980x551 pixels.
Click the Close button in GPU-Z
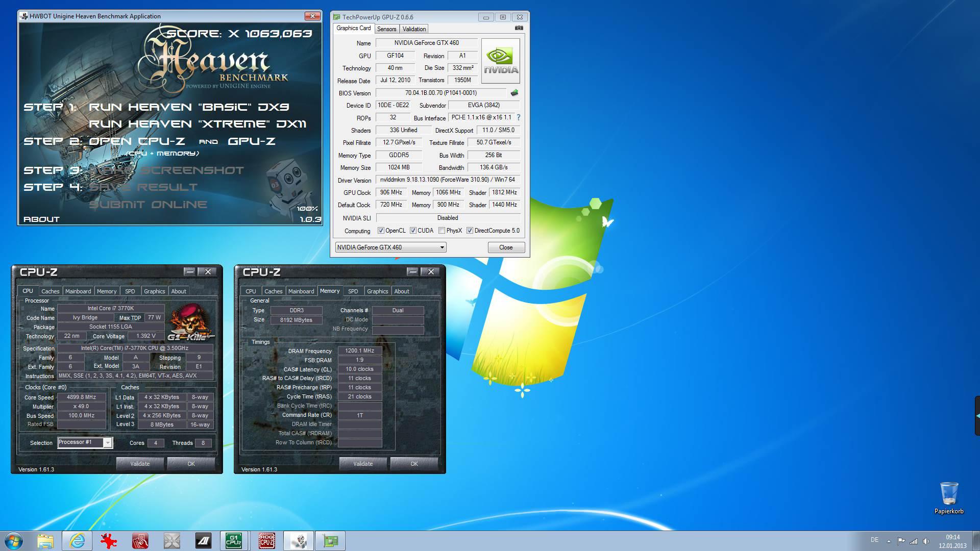click(506, 247)
